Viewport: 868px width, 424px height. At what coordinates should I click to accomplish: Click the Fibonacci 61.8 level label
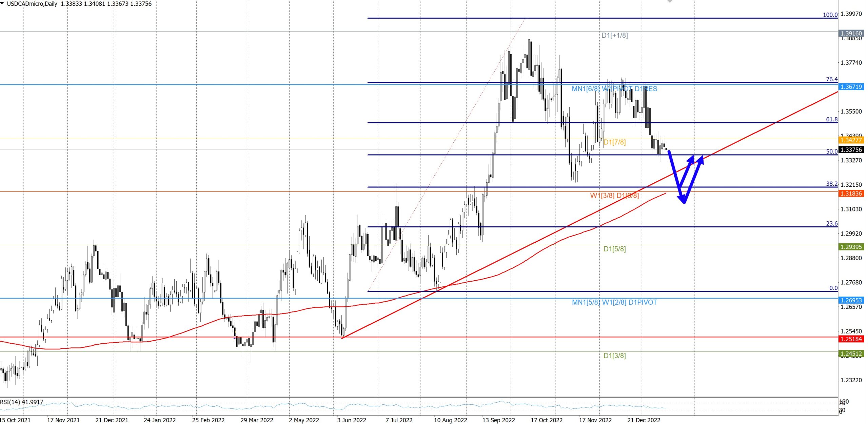(x=831, y=119)
